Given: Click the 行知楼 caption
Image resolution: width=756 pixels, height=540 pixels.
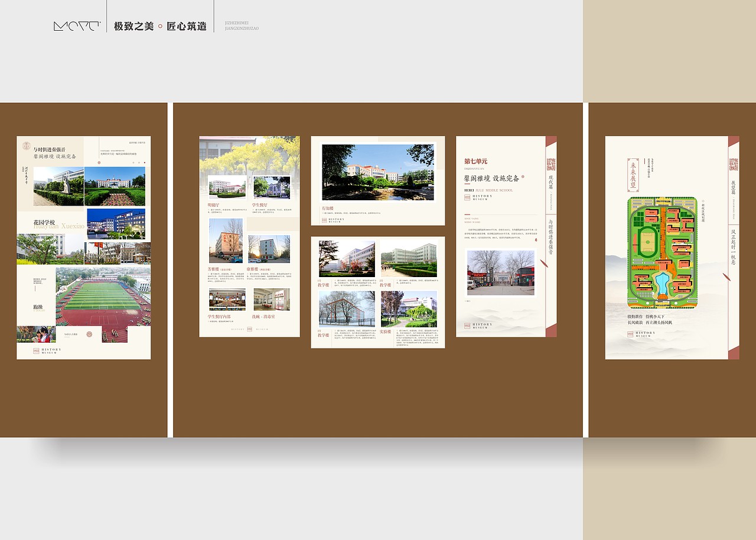Looking at the screenshot, I should [x=327, y=209].
